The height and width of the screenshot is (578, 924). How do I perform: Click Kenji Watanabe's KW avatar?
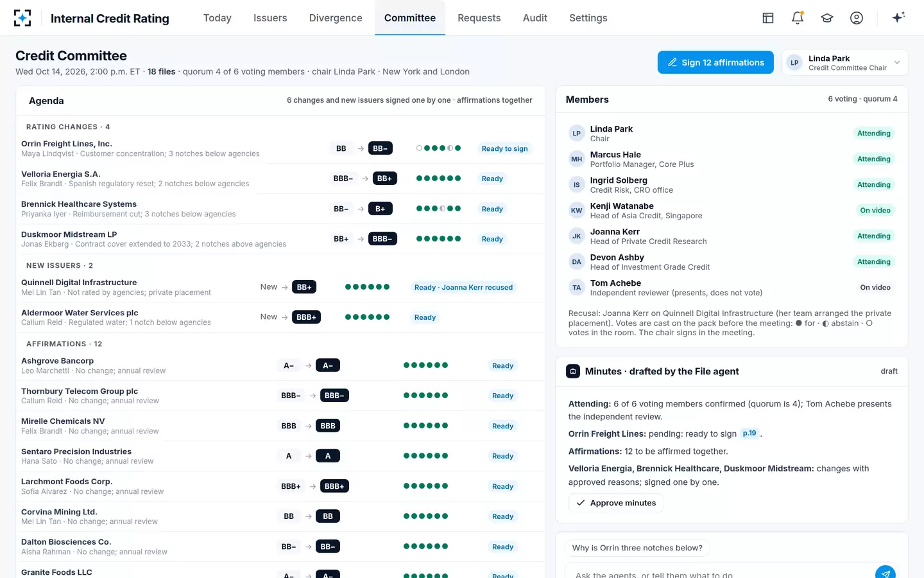point(577,211)
